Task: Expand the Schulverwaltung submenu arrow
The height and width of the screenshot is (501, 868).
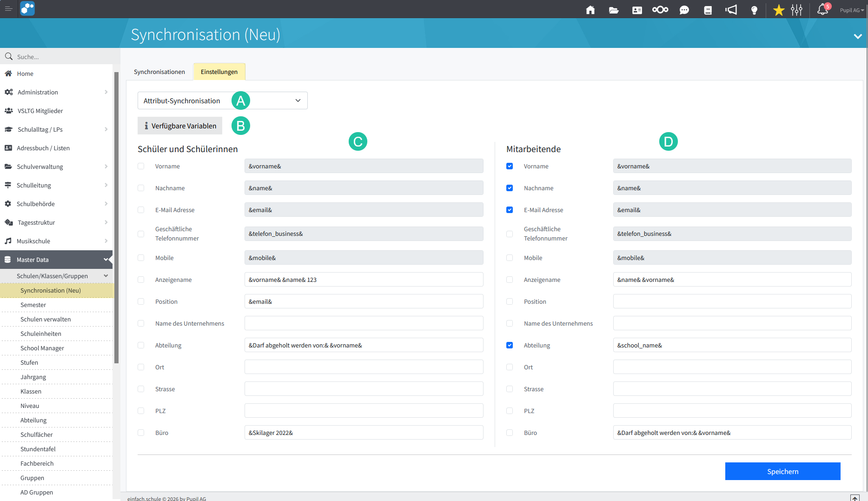Action: click(x=106, y=167)
